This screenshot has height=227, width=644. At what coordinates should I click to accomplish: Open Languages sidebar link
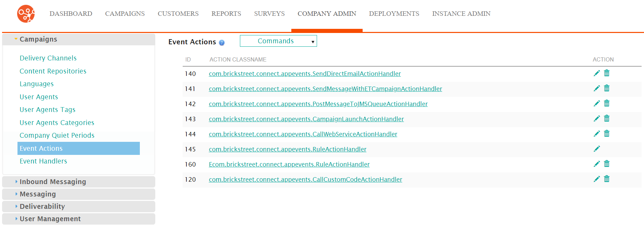click(x=36, y=84)
